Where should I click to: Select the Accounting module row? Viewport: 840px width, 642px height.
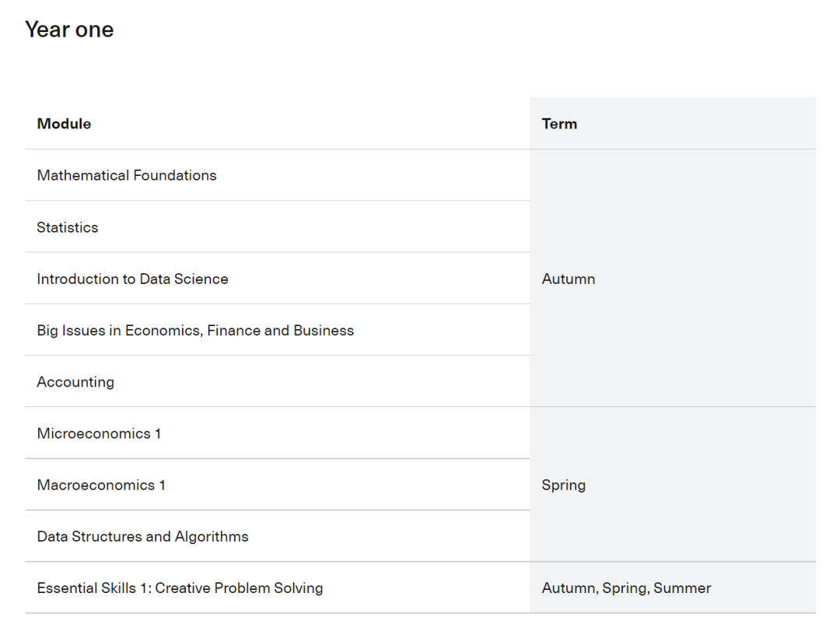(x=278, y=381)
